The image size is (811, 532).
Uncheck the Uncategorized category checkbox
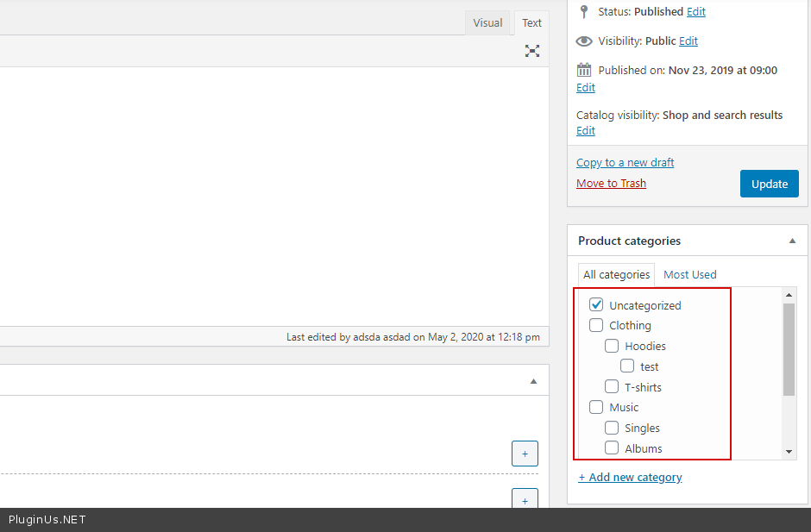pos(596,305)
